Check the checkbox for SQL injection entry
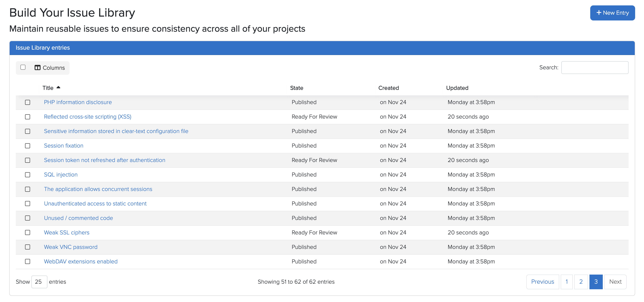Image resolution: width=644 pixels, height=302 pixels. coord(28,175)
